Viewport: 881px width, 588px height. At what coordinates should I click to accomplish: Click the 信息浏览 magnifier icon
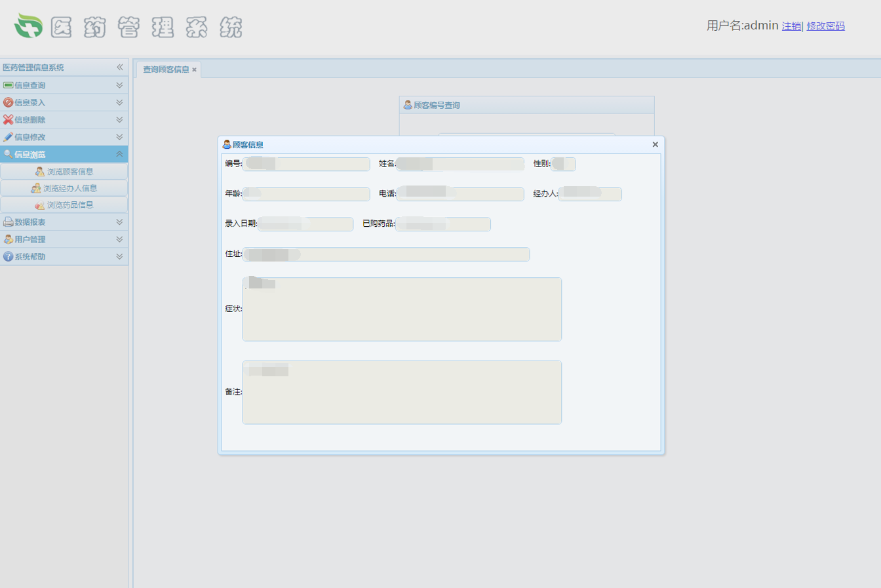(8, 154)
